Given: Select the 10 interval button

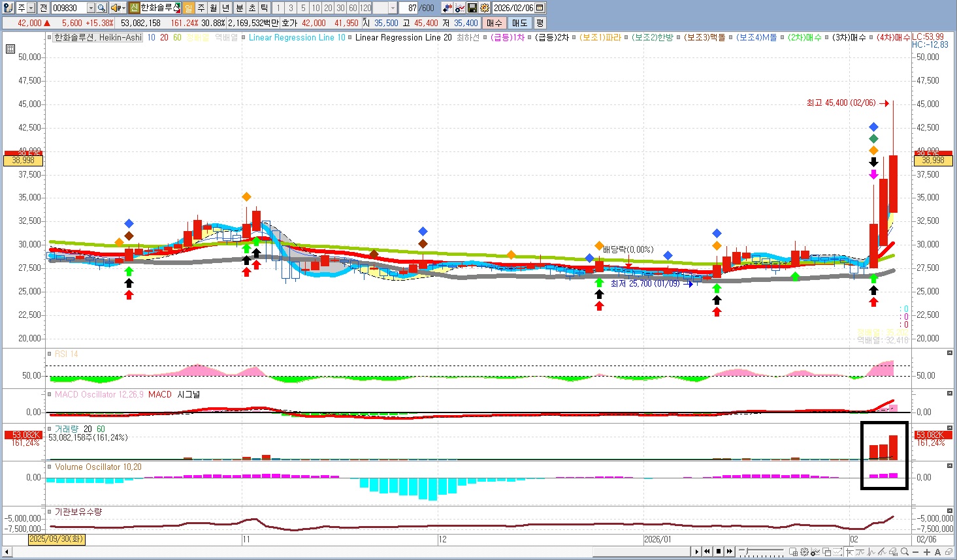Looking at the screenshot, I should click(x=316, y=8).
